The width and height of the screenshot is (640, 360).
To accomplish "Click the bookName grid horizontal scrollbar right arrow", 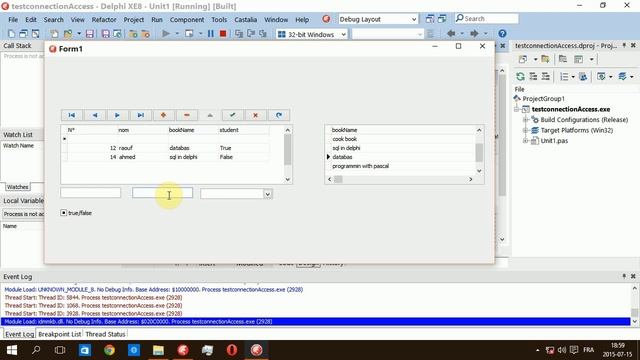I will tap(471, 179).
